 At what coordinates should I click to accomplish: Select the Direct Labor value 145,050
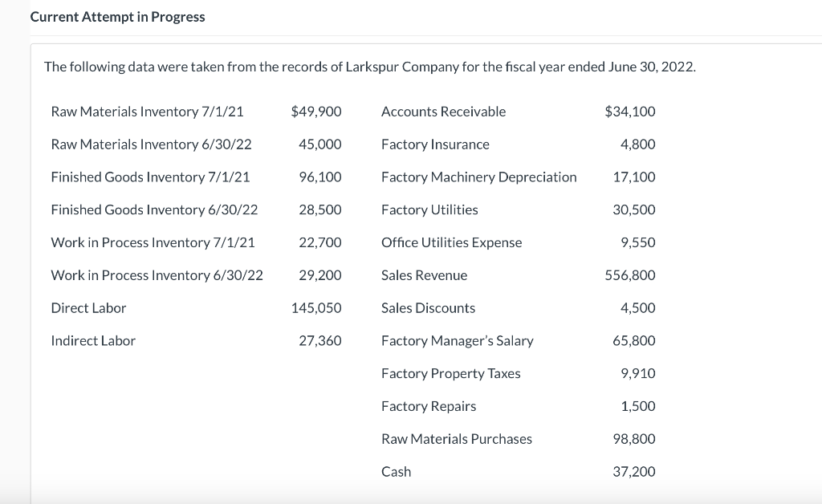316,308
